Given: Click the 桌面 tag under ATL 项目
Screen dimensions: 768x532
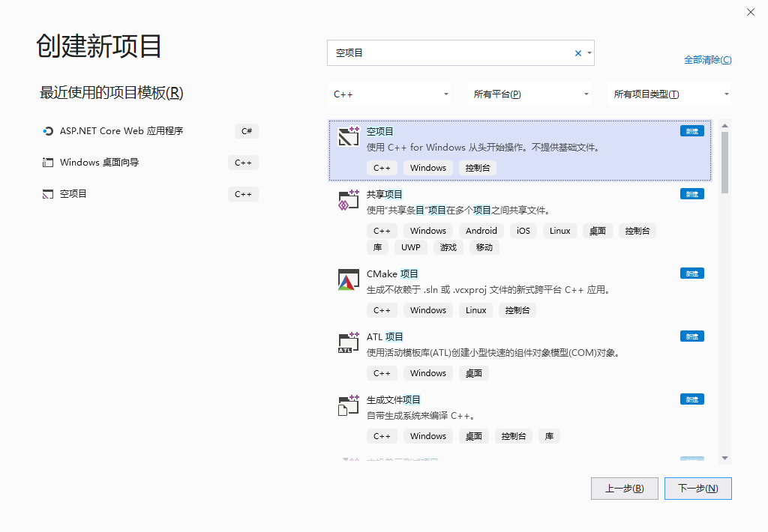Looking at the screenshot, I should coord(474,373).
